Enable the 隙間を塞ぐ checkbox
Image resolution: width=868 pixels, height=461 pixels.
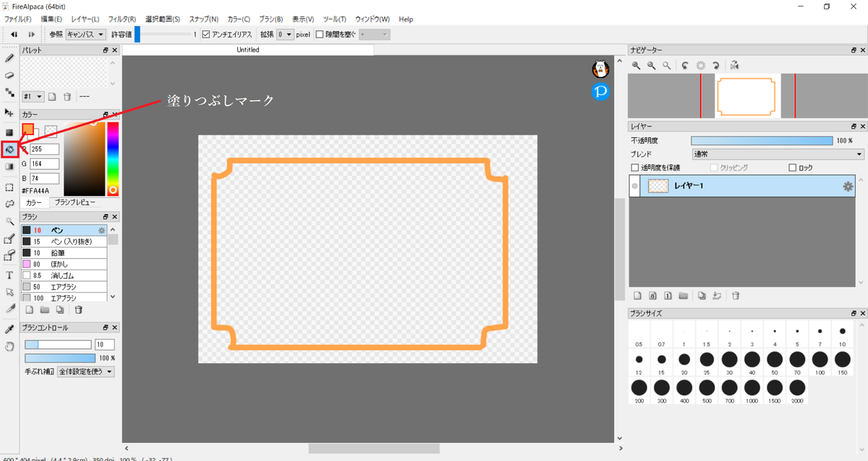pos(320,34)
